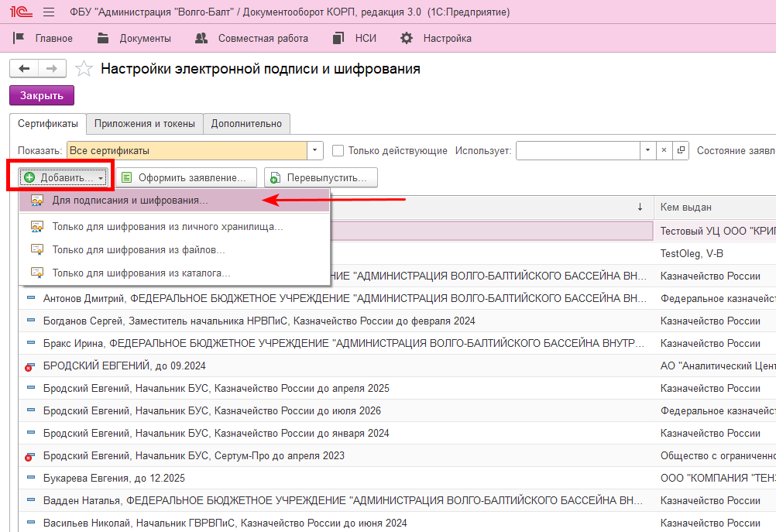Screen dimensions: 776x532
Task: Add this page to favorites with star
Action: (84, 70)
